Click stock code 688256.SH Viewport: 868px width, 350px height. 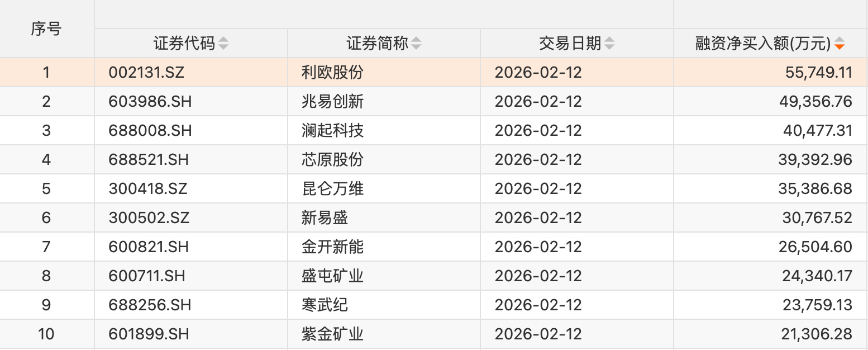(150, 305)
